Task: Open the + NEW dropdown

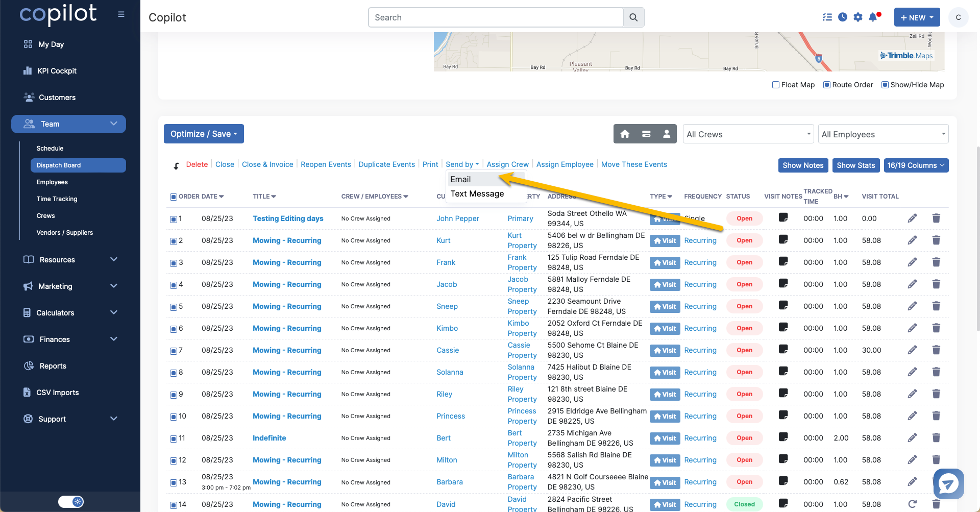Action: tap(917, 17)
